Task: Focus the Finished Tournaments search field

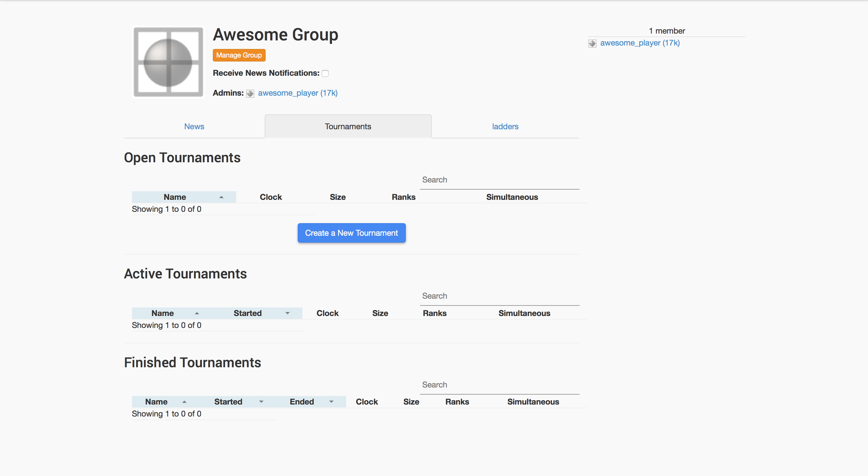Action: 499,385
